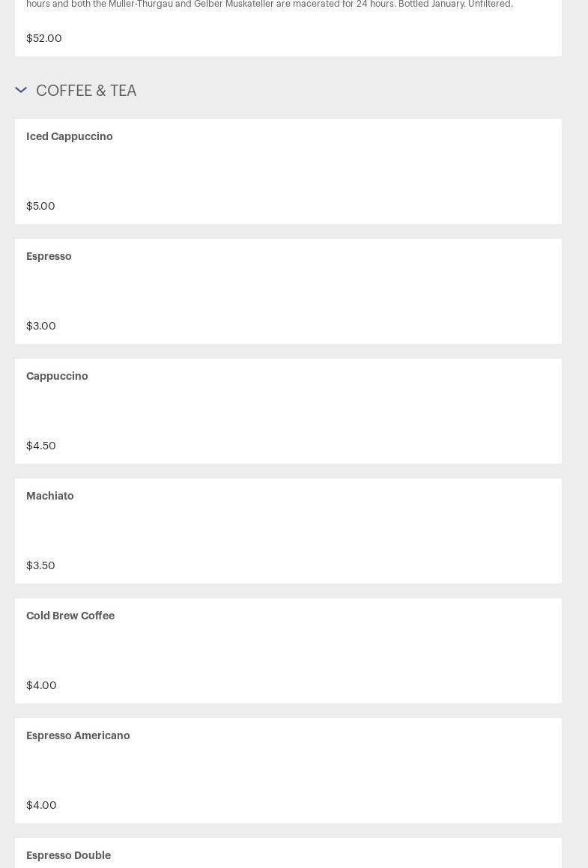Select the plain Espresso item name
Screen dimensions: 588x868
pos(49,256)
